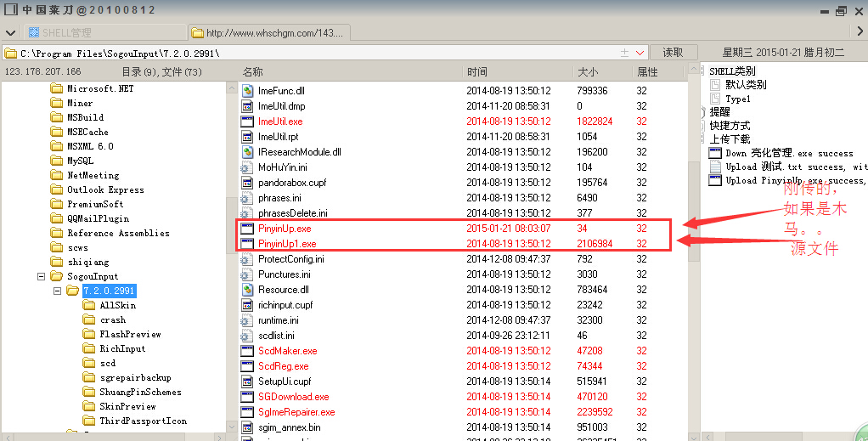The width and height of the screenshot is (868, 441).
Task: Open the tab list chevron at left
Action: click(10, 32)
